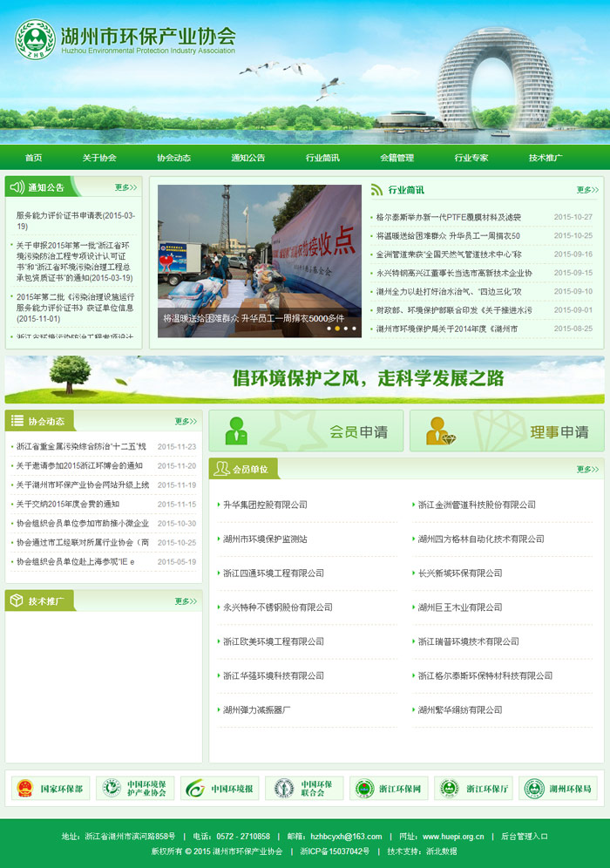
Task: Click the people icon beside 会员单位
Action: [x=221, y=469]
